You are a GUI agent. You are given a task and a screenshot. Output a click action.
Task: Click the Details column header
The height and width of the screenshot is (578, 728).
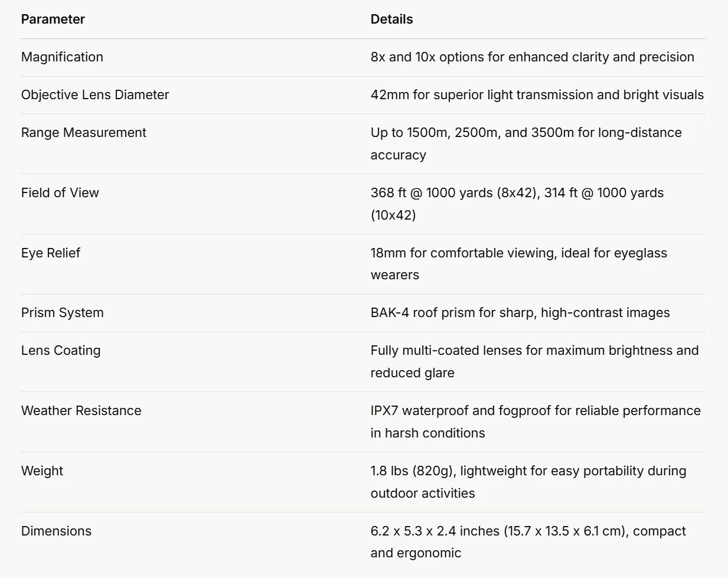[x=391, y=19]
